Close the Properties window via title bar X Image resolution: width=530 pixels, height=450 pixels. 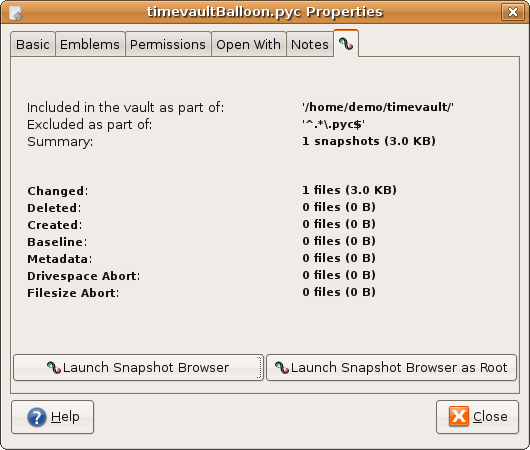512,12
